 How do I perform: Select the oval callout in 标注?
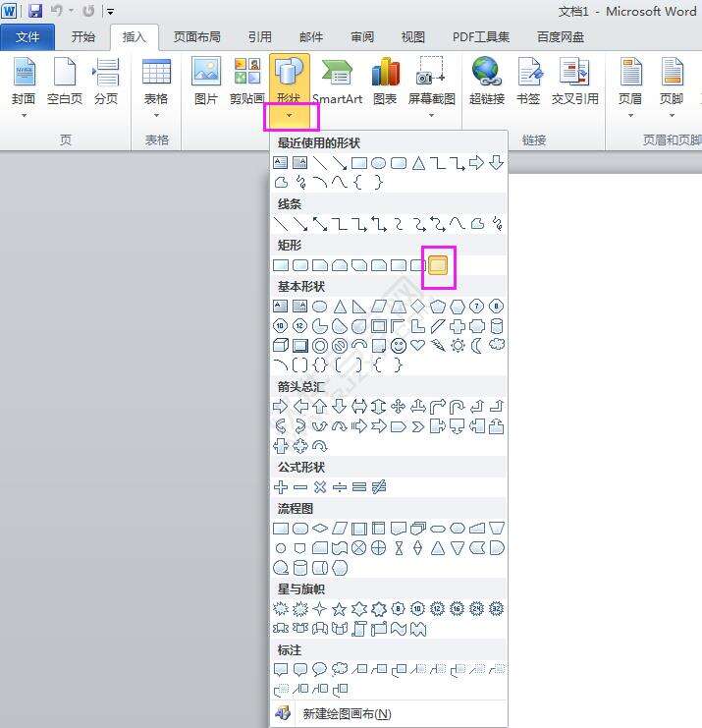pos(320,669)
